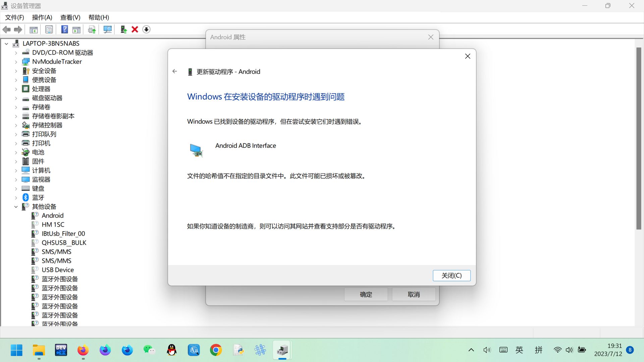
Task: Click the Wi-Fi icon in system tray
Action: [x=557, y=350]
